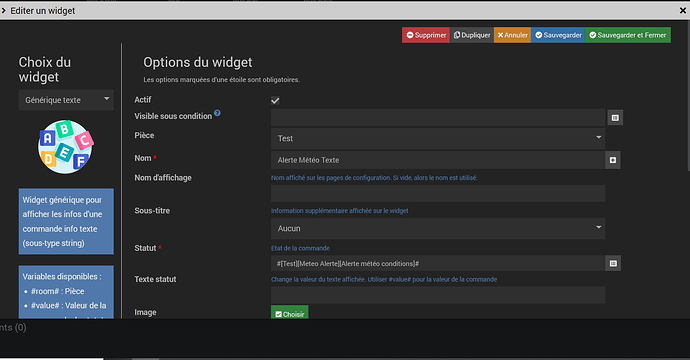Toggle the Actif checkbox

click(x=275, y=101)
